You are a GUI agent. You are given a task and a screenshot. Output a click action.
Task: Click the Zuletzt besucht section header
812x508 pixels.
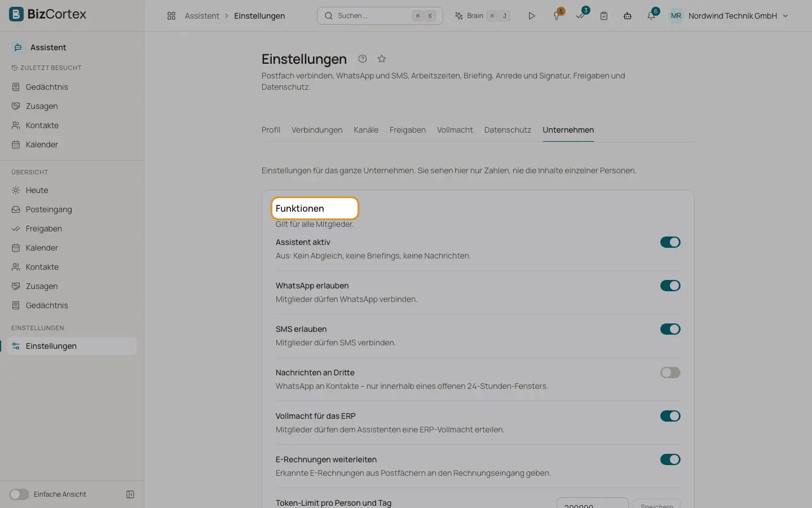pos(46,68)
